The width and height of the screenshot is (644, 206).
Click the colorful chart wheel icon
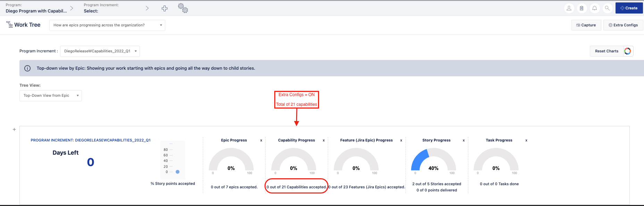coord(628,51)
